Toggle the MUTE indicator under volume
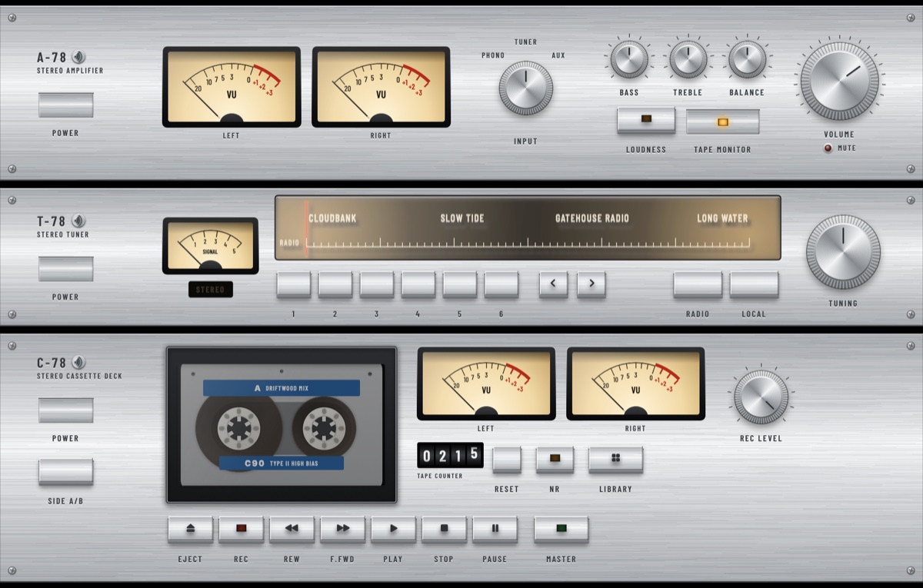 tap(828, 148)
